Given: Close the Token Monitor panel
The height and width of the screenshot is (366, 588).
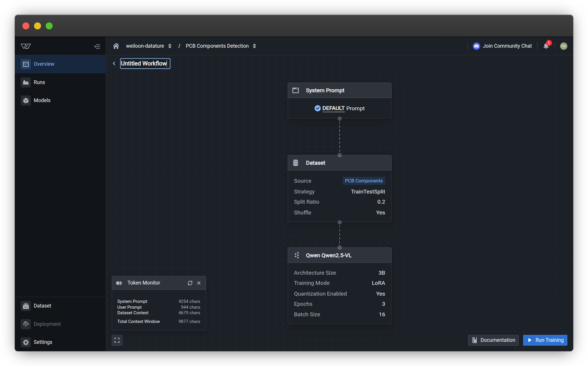Looking at the screenshot, I should (199, 283).
